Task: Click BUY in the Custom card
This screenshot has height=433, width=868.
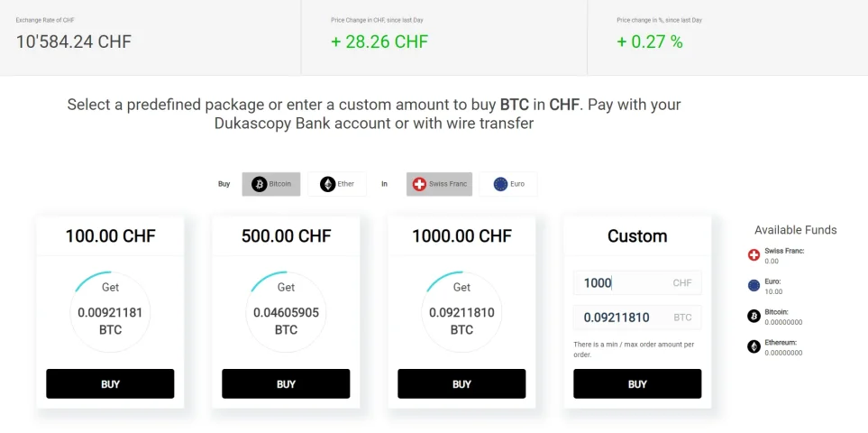Action: pos(637,383)
